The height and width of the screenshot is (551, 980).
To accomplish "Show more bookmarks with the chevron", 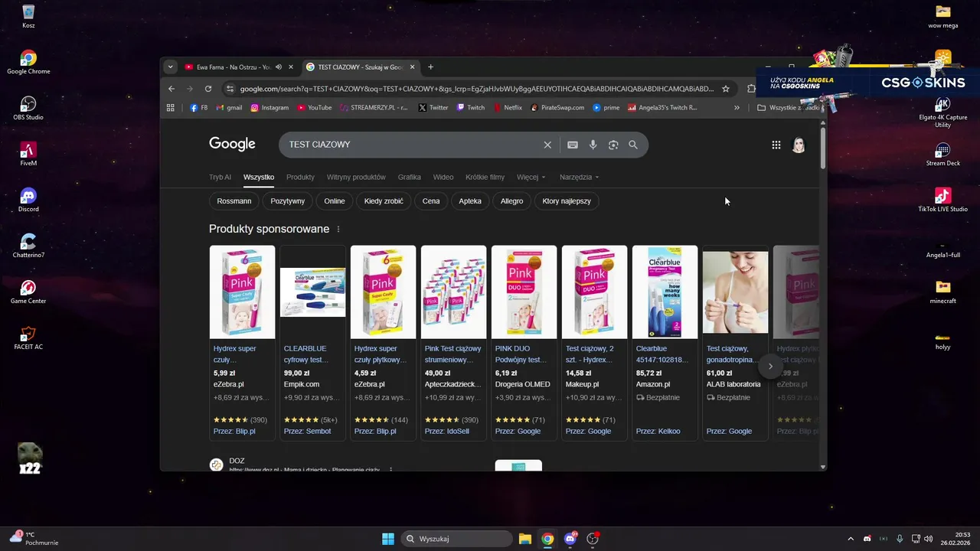I will [x=737, y=108].
